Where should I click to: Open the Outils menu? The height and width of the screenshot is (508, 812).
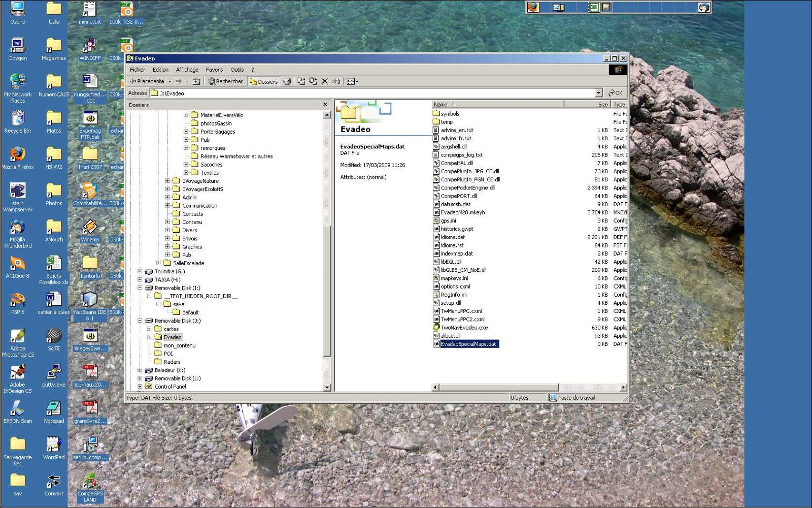point(237,70)
